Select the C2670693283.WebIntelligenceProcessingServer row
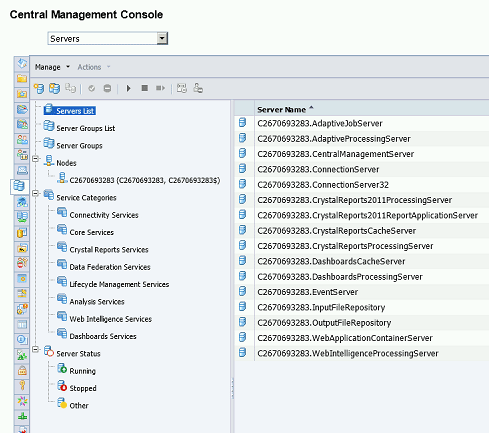The image size is (489, 433). [x=362, y=353]
